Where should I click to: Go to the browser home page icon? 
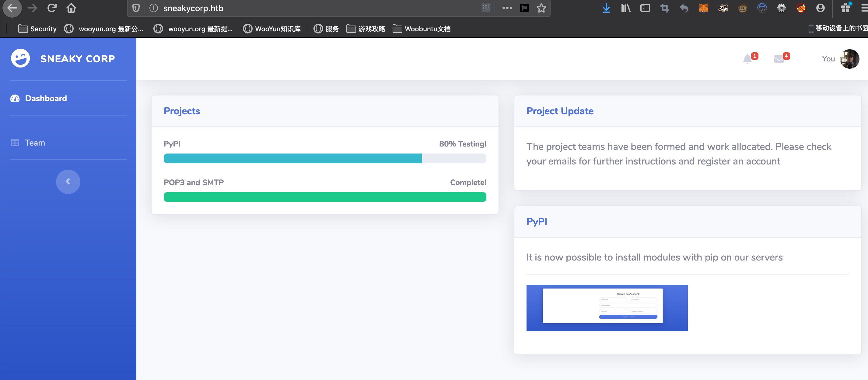[x=71, y=8]
